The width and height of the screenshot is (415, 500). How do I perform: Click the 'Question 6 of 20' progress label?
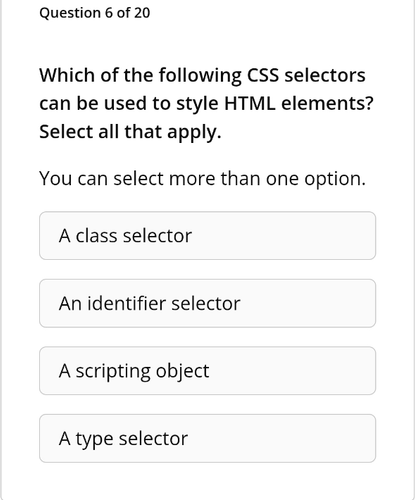pos(95,13)
